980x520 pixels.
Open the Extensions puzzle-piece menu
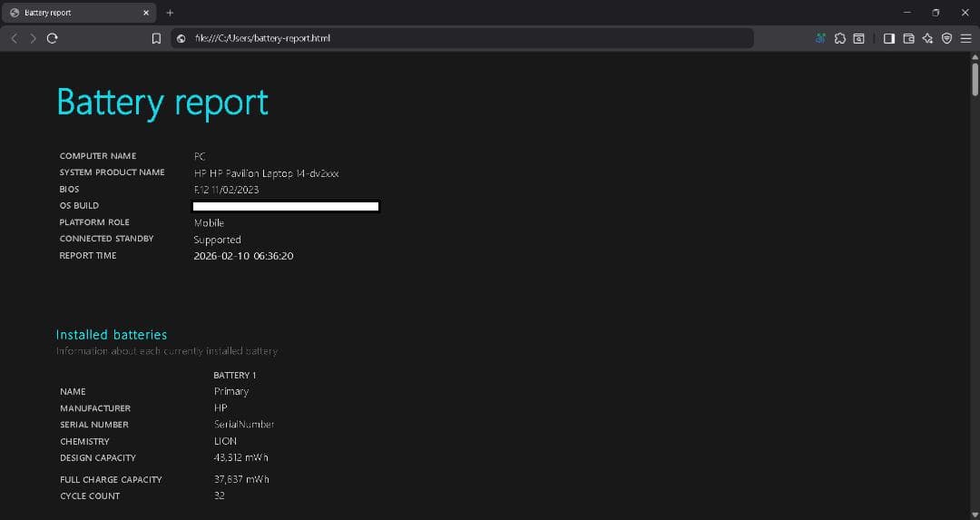[x=839, y=38]
